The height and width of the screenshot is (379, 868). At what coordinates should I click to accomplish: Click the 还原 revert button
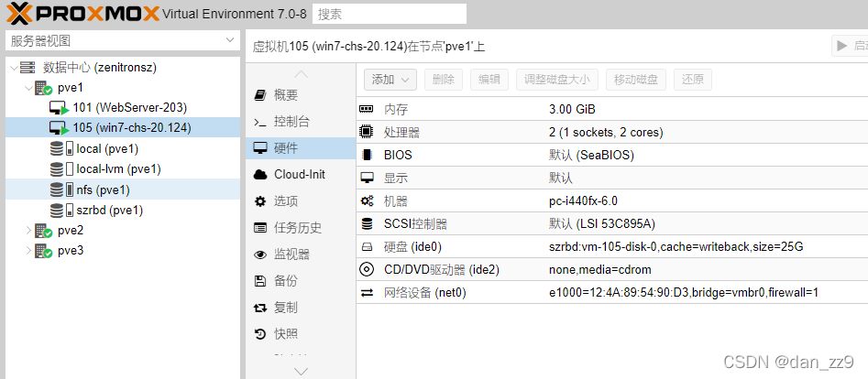coord(693,80)
